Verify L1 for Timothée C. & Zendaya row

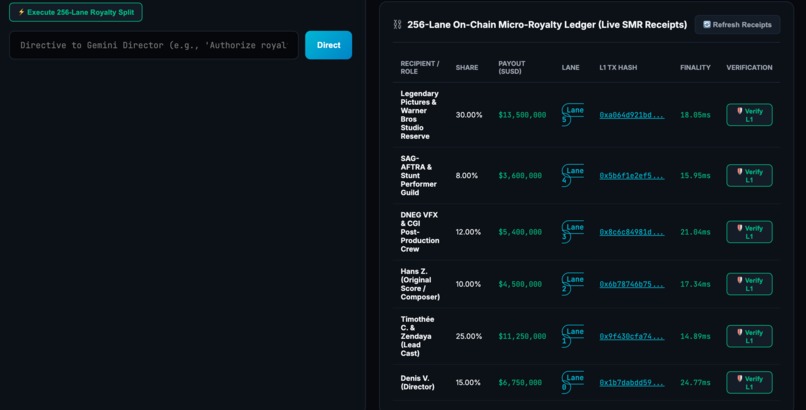(x=749, y=337)
